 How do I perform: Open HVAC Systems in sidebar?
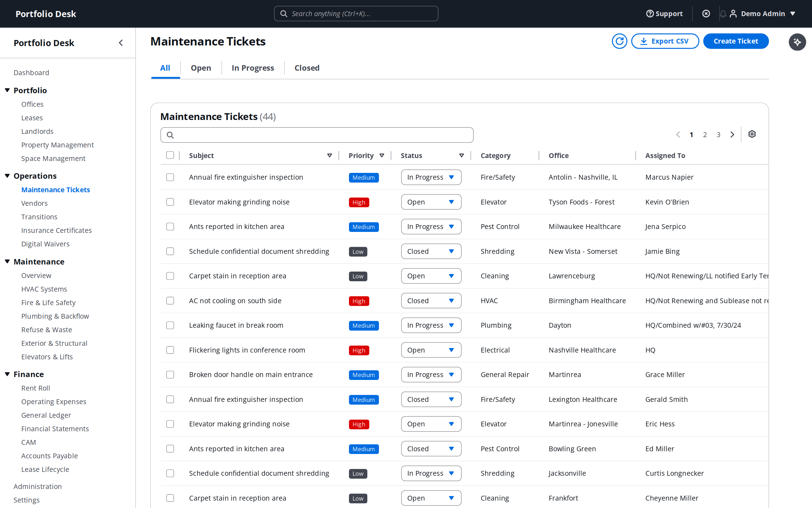pyautogui.click(x=44, y=289)
